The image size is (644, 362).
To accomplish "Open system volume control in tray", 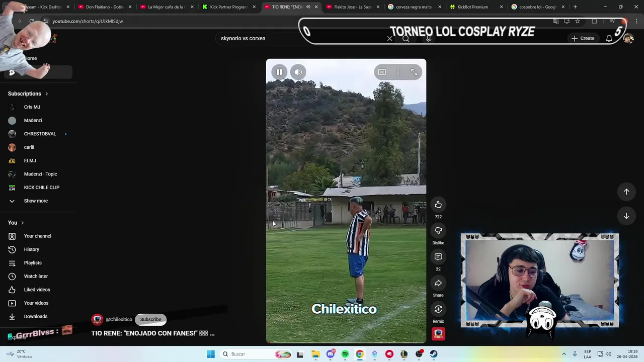I will [x=608, y=354].
